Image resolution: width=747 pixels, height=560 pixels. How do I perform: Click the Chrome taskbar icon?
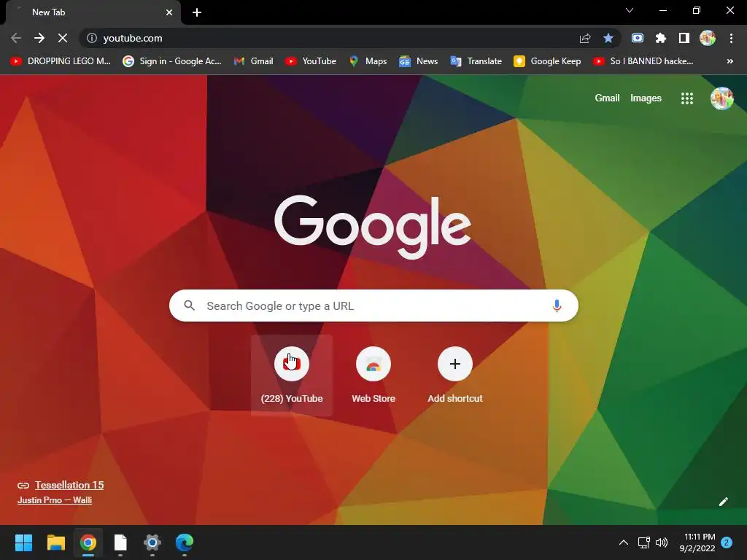[x=88, y=542]
